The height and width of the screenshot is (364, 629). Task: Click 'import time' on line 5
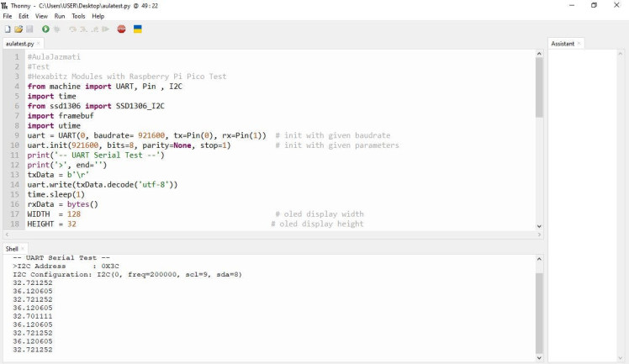(52, 96)
